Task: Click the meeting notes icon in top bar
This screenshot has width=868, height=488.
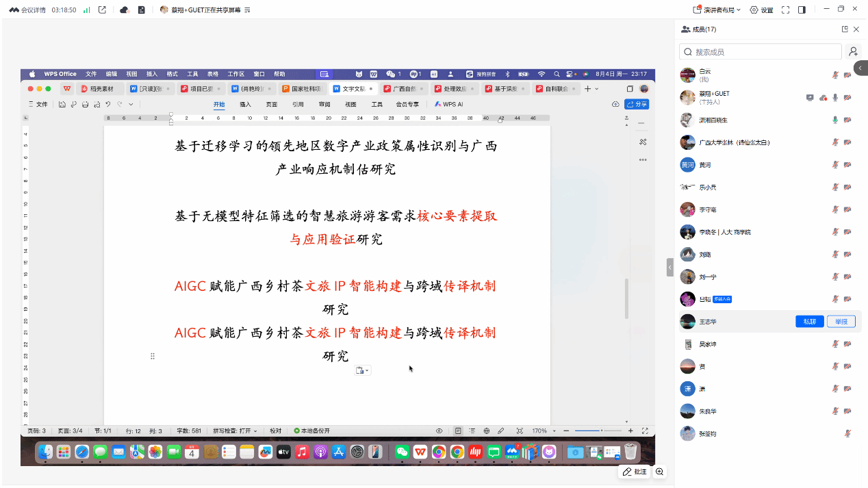Action: (141, 10)
